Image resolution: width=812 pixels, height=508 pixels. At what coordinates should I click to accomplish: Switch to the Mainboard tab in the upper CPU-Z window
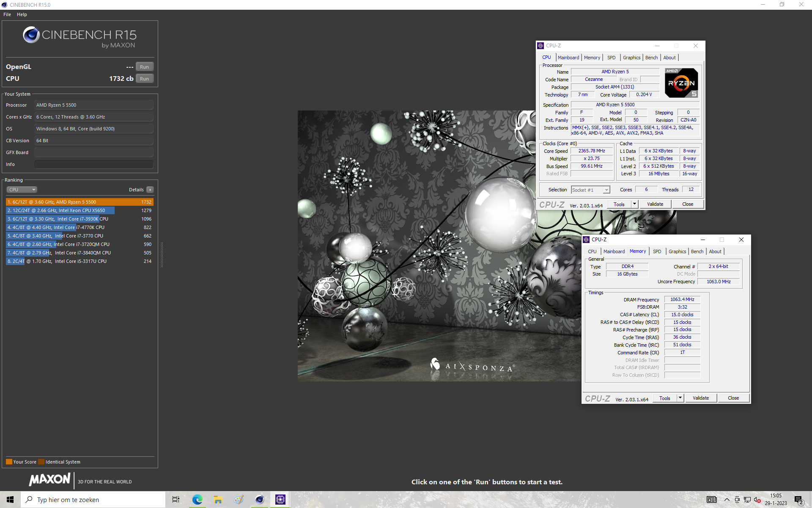click(x=568, y=58)
